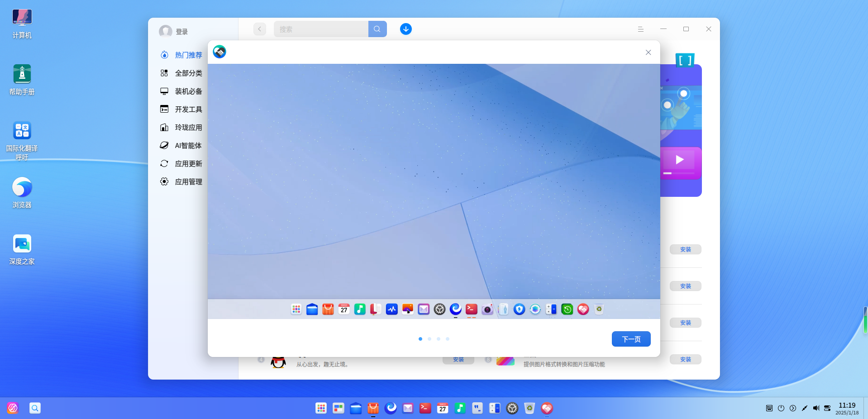Select the first page indicator dot

click(420, 339)
